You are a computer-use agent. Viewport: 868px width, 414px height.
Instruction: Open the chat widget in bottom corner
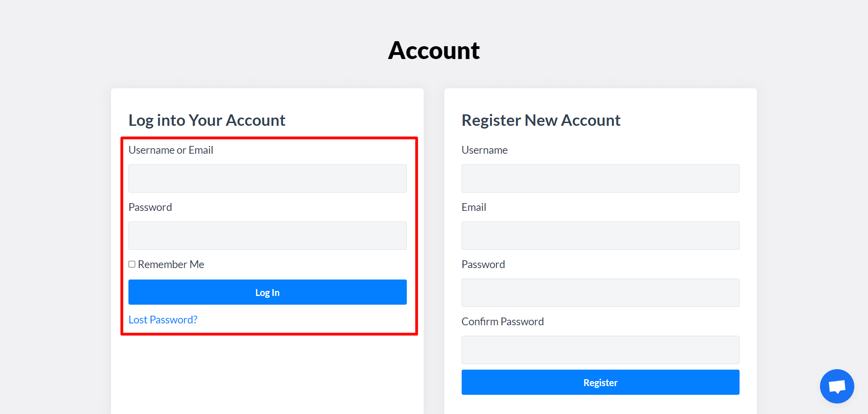836,386
